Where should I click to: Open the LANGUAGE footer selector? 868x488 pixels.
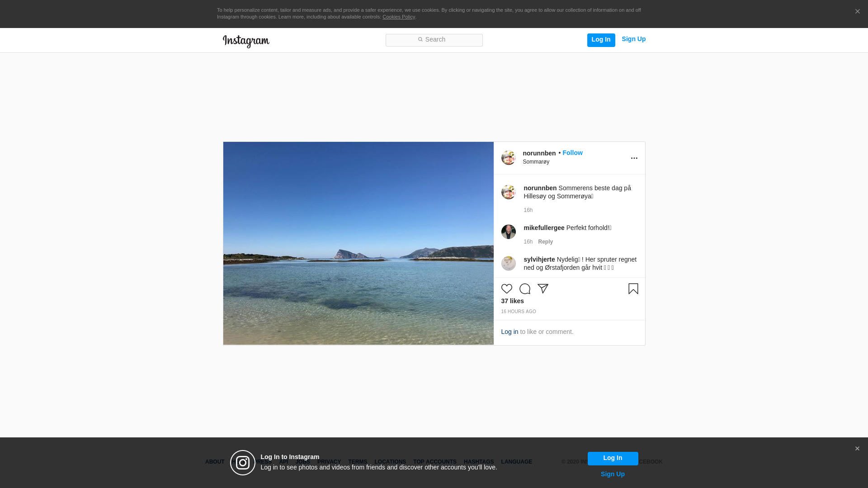click(516, 462)
